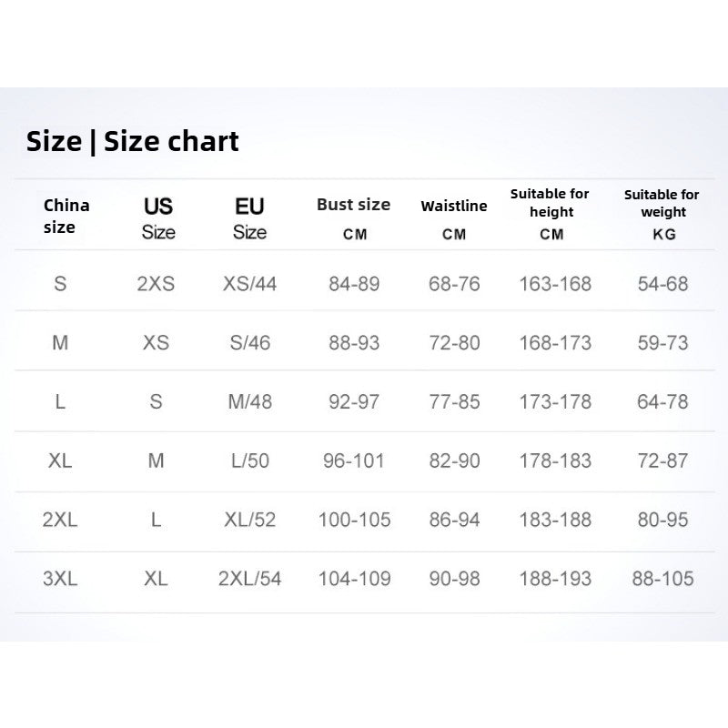The width and height of the screenshot is (728, 728).
Task: Select the 'XS/44' EU size cell
Action: (x=250, y=284)
